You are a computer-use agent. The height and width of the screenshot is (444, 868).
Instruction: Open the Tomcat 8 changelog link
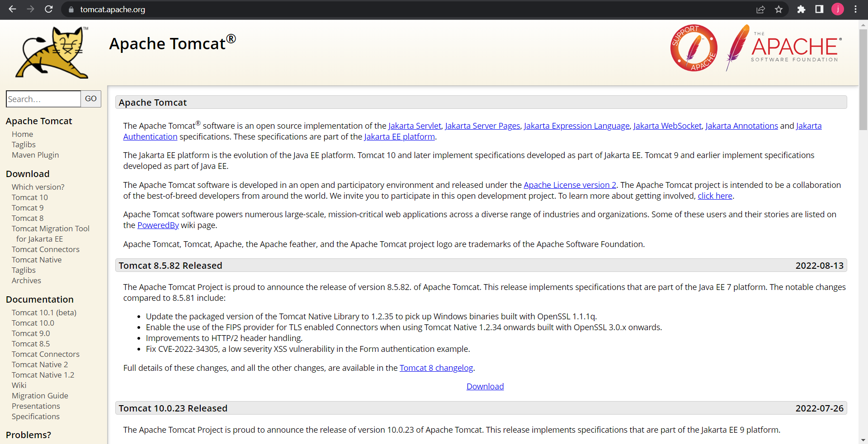pos(436,368)
